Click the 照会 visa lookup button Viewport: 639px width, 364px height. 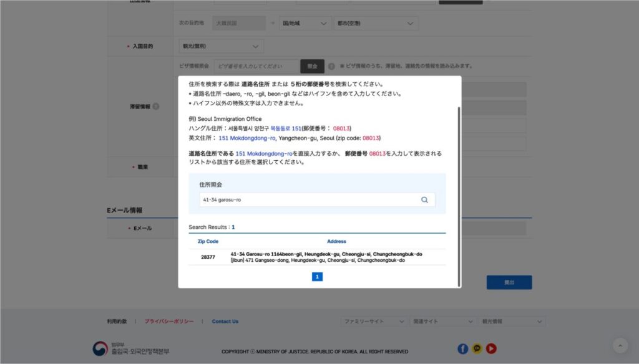313,66
